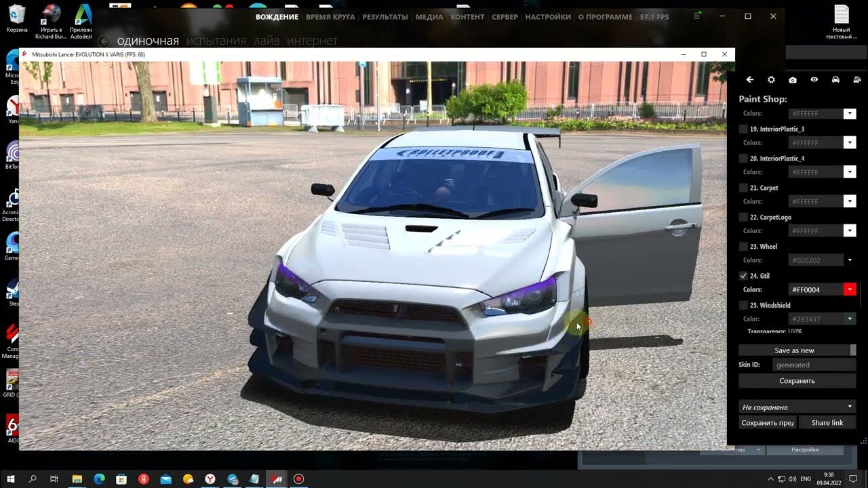
Task: Uncheck the 24. Gtil checkbox
Action: click(743, 276)
